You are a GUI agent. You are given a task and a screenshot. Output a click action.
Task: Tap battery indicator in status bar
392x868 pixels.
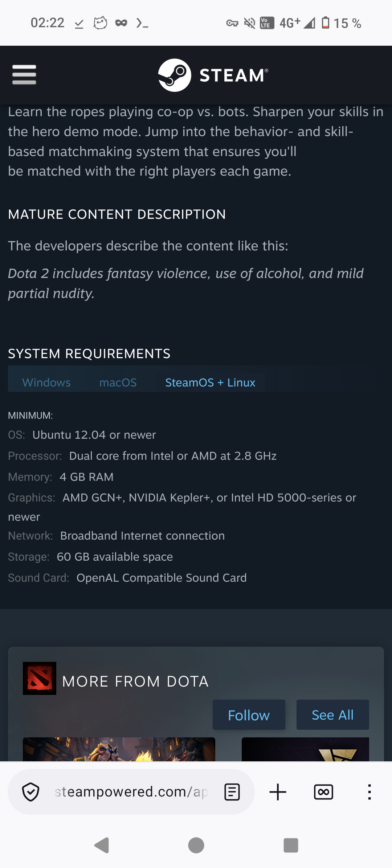pyautogui.click(x=326, y=23)
